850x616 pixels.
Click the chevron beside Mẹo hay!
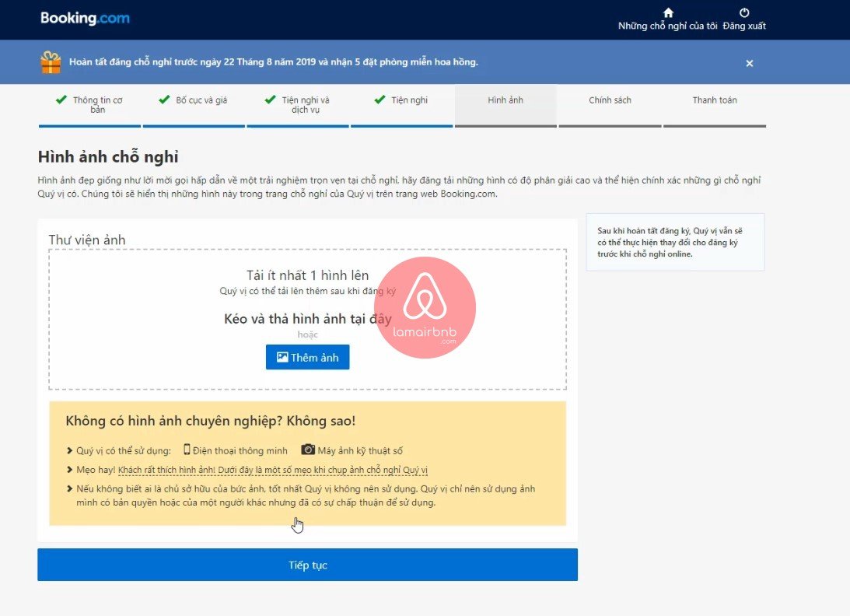point(69,470)
